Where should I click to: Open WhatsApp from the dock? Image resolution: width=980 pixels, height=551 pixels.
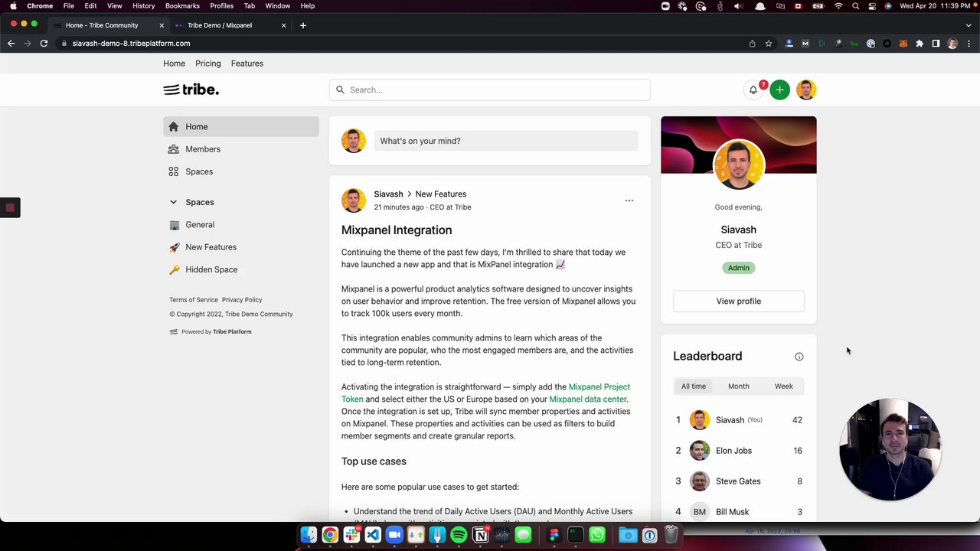tap(597, 535)
